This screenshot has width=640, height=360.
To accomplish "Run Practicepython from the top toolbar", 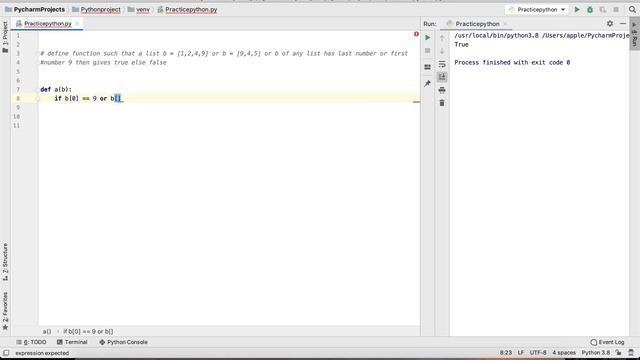I will [x=577, y=9].
